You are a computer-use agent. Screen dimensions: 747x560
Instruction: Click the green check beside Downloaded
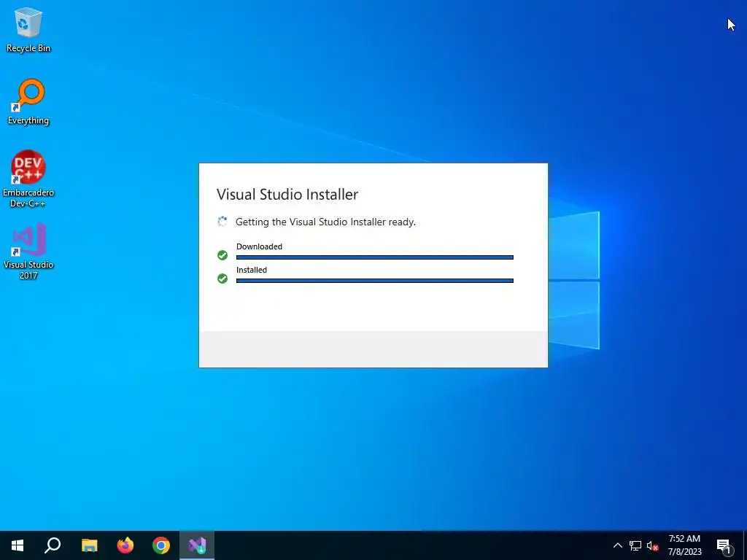[x=222, y=255]
